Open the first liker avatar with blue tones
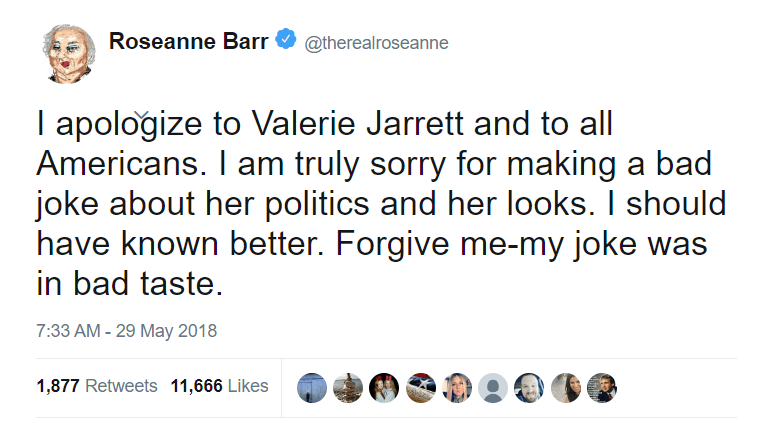This screenshot has height=434, width=770. 312,387
